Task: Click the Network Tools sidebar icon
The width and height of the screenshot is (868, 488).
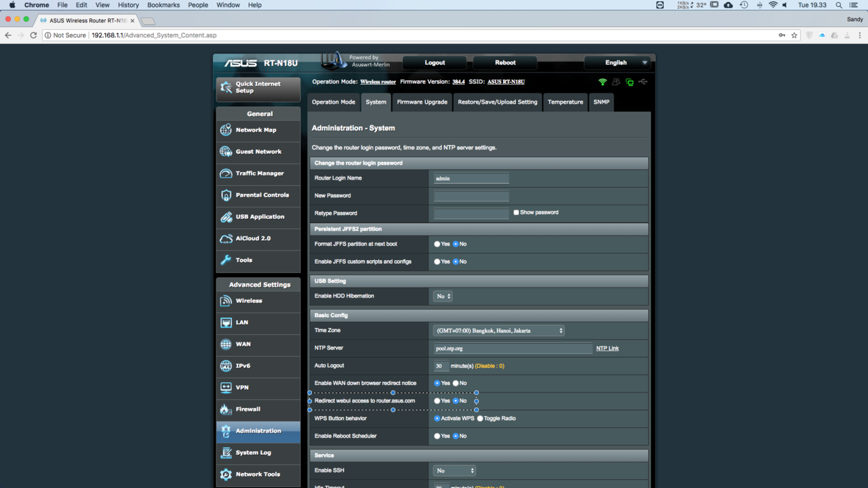Action: (226, 474)
